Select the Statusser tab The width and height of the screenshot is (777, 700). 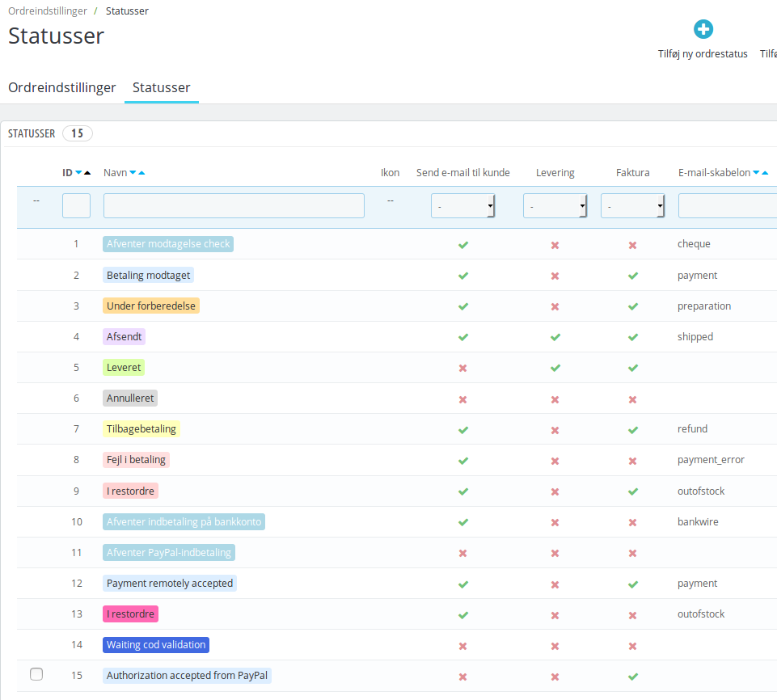(162, 87)
